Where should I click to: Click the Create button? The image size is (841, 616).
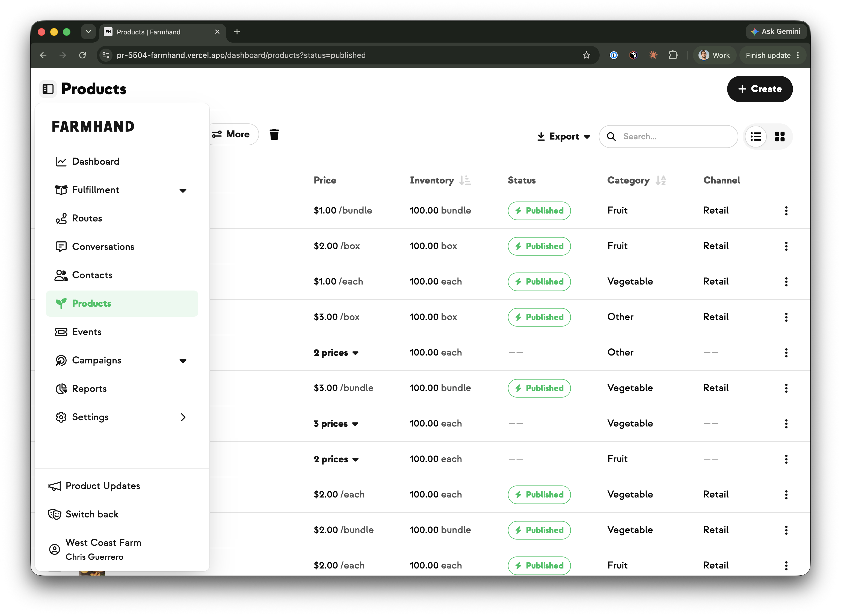[x=759, y=89]
